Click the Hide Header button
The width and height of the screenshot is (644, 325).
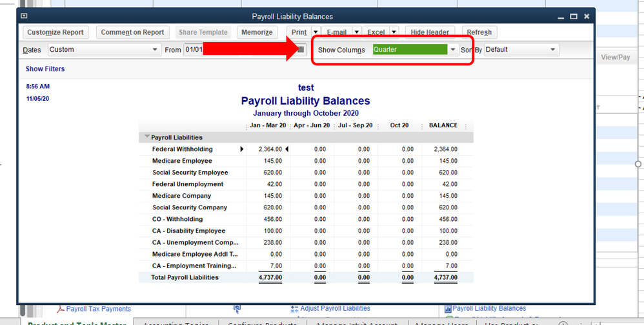430,32
